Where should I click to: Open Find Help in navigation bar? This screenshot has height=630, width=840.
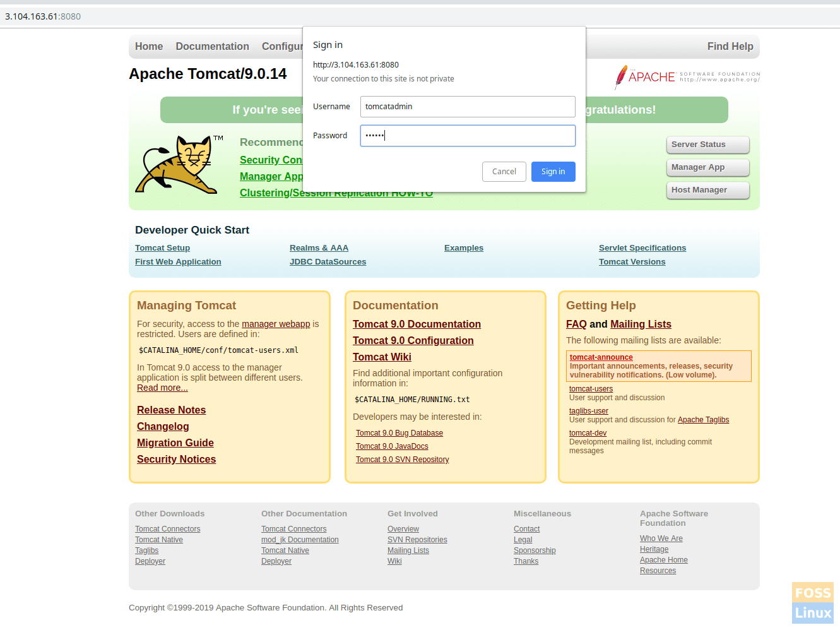pos(730,47)
